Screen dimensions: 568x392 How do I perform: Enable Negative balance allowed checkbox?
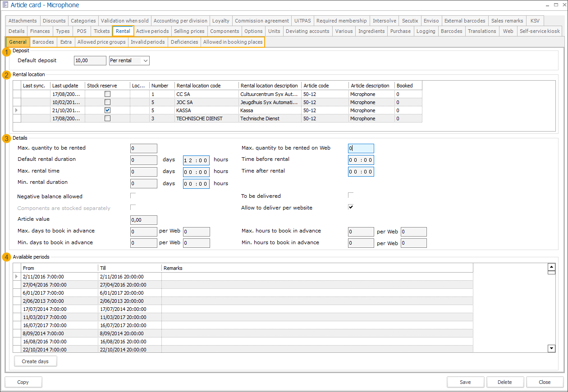pyautogui.click(x=133, y=196)
